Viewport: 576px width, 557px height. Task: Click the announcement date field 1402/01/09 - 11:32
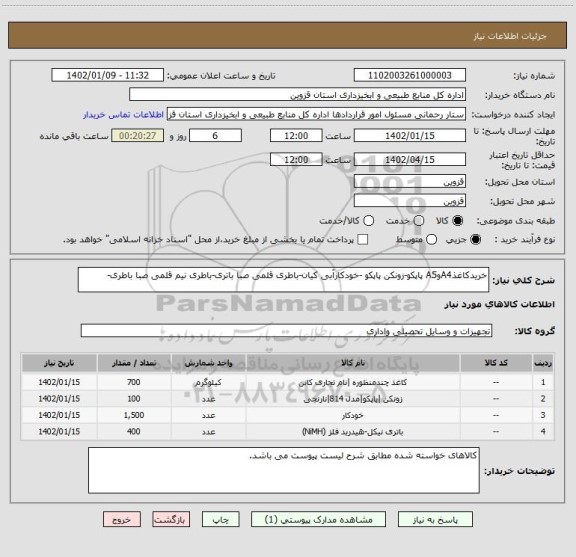point(108,75)
